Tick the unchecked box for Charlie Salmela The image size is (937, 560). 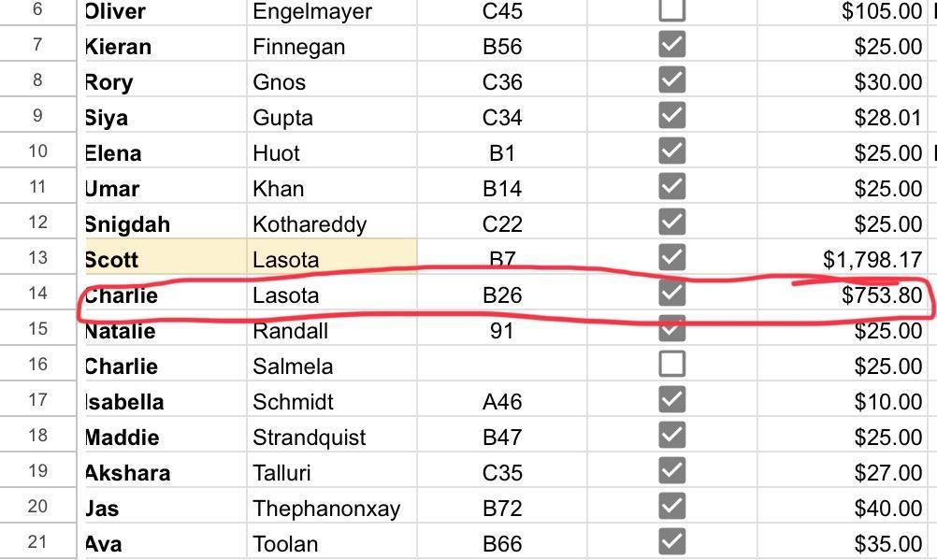click(x=671, y=364)
